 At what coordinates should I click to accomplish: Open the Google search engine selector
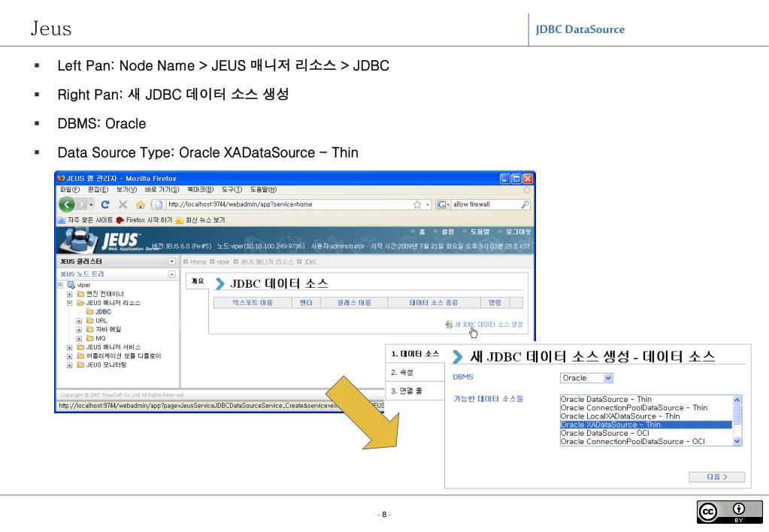(444, 204)
